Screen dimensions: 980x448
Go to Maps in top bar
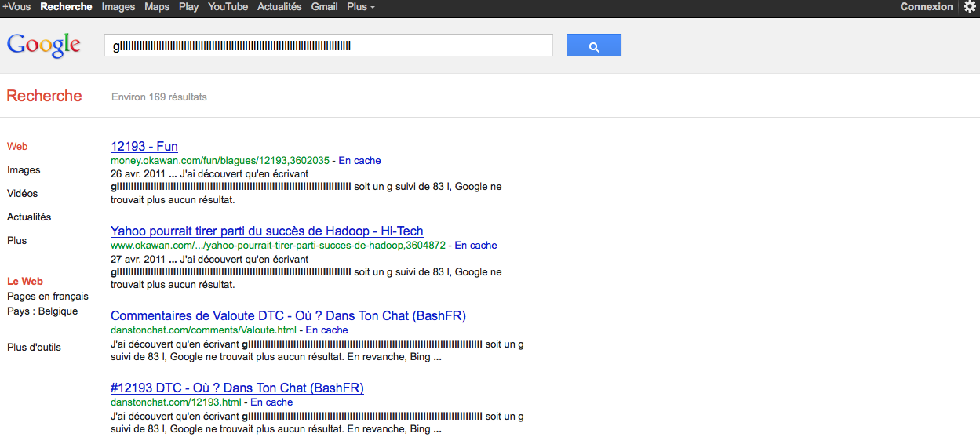click(157, 7)
